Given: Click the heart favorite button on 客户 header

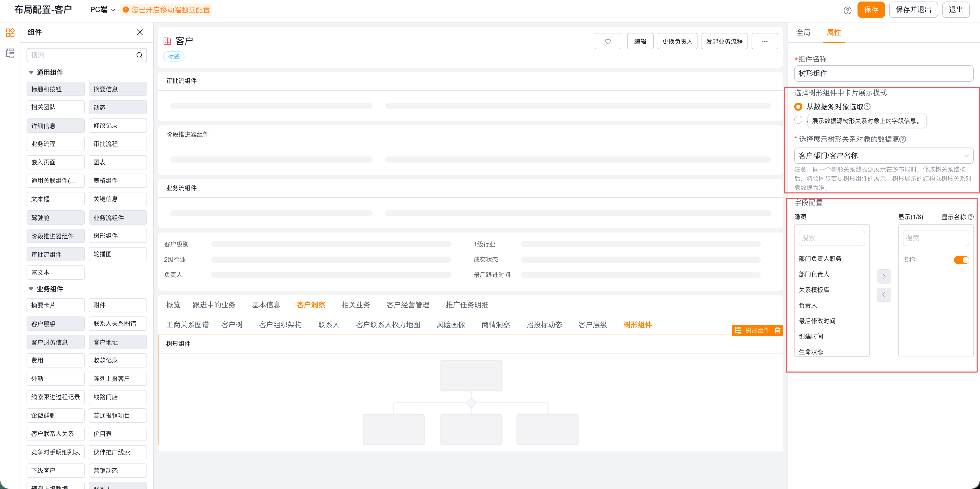Looking at the screenshot, I should [608, 41].
